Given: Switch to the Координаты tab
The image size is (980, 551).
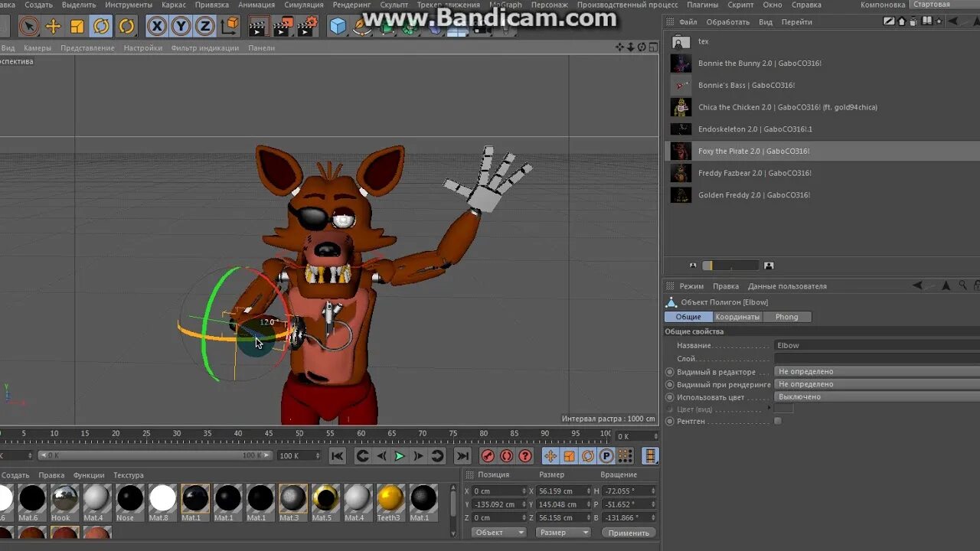Looking at the screenshot, I should coord(737,317).
